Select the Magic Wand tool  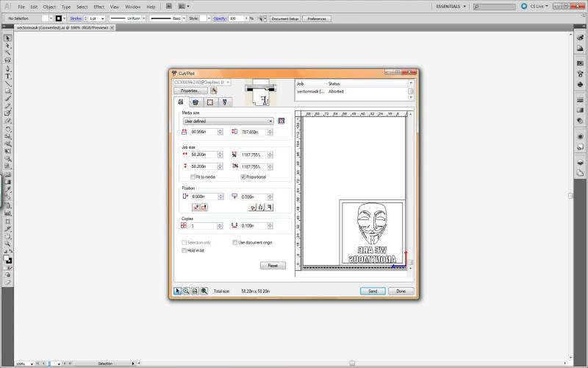[7, 53]
